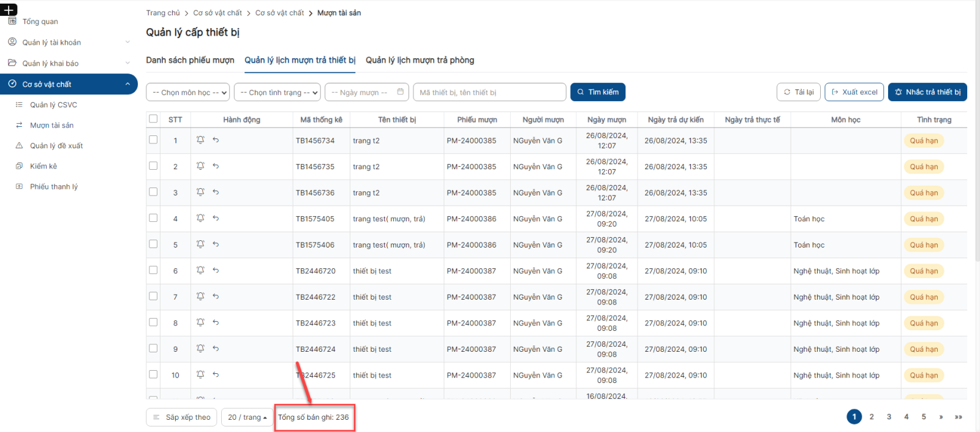
Task: Go to page 2 in pagination
Action: (x=872, y=417)
